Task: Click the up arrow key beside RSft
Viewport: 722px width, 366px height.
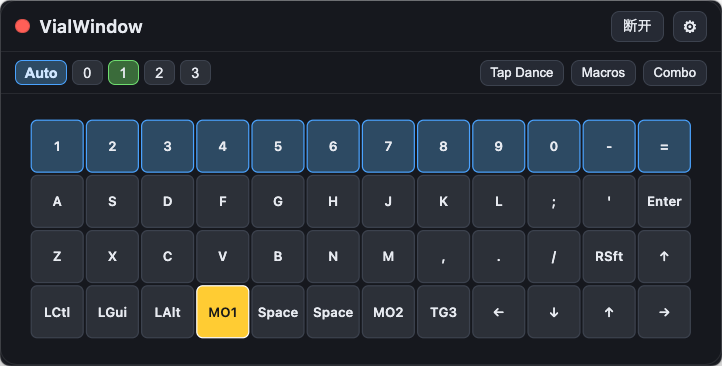Action: coord(664,256)
